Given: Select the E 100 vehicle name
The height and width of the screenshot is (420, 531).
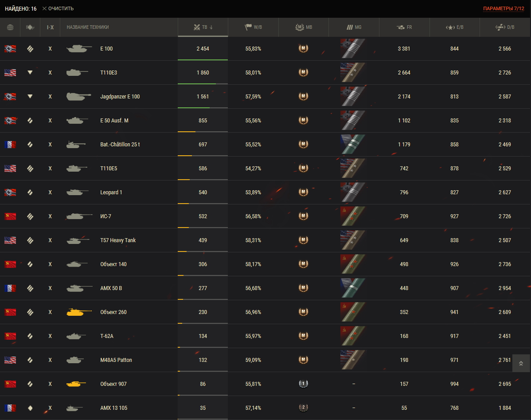Looking at the screenshot, I should pyautogui.click(x=106, y=49).
